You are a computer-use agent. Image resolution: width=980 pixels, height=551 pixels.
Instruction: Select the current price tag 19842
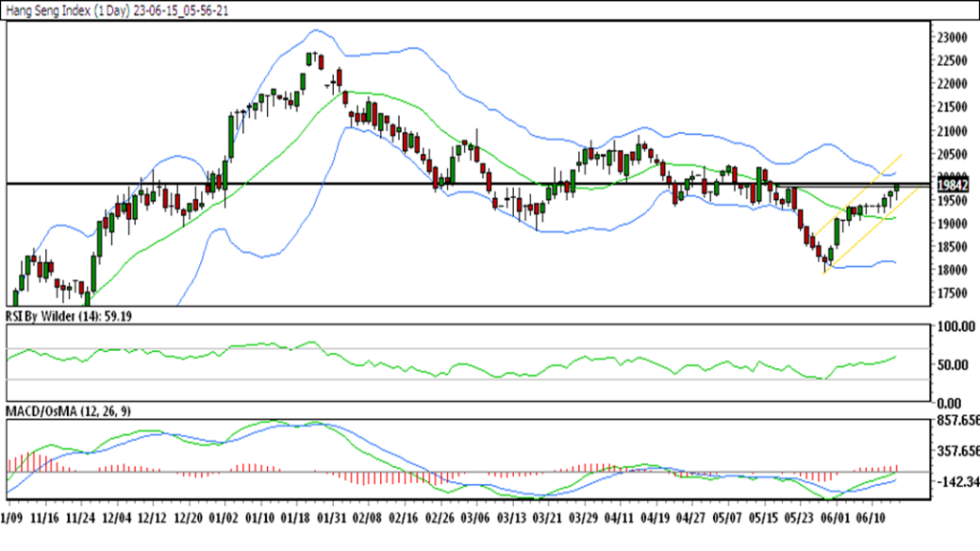[952, 185]
